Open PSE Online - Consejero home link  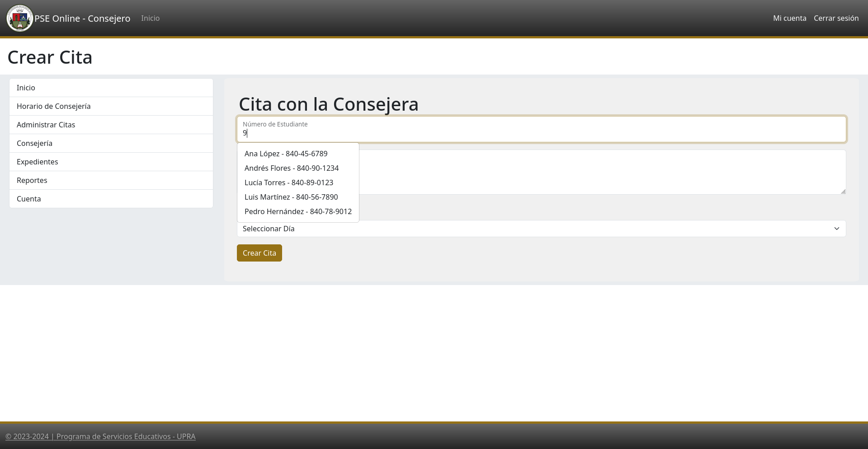[82, 19]
